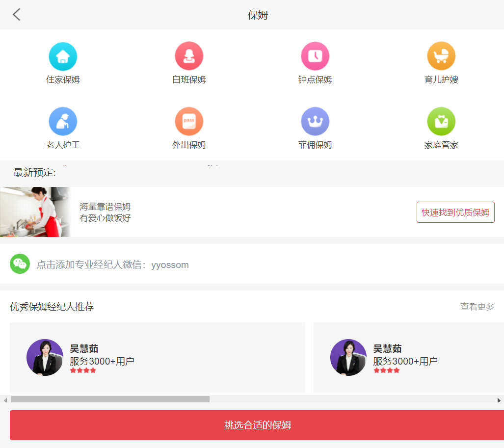Select the 菲佣保姆 crown icon
The width and height of the screenshot is (504, 448).
tap(315, 121)
